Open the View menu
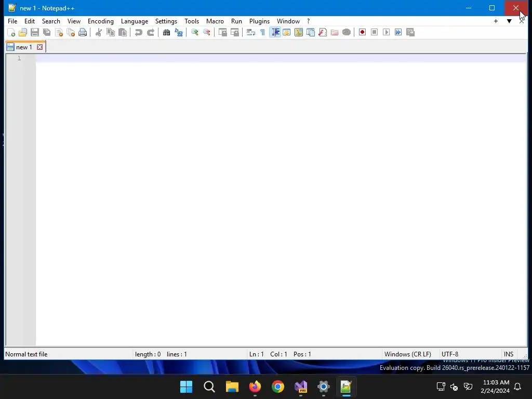This screenshot has width=532, height=399. coord(74,21)
